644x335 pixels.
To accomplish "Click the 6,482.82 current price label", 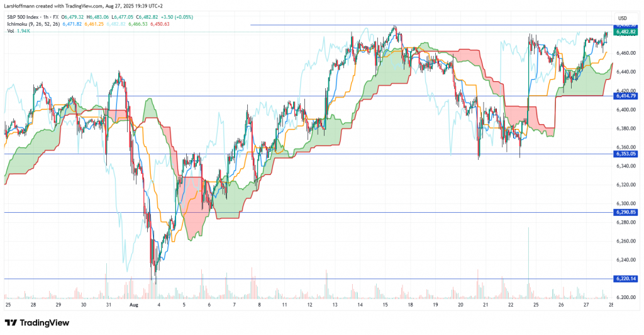I will pos(626,30).
